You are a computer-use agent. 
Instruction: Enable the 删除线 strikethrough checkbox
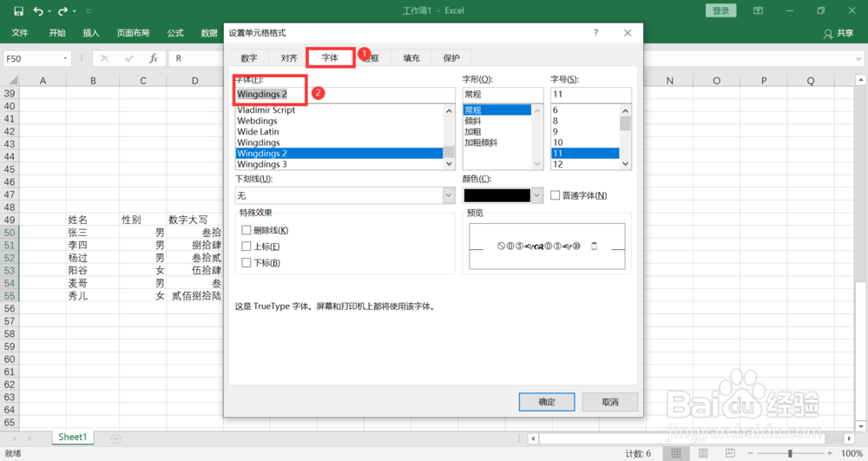point(247,230)
